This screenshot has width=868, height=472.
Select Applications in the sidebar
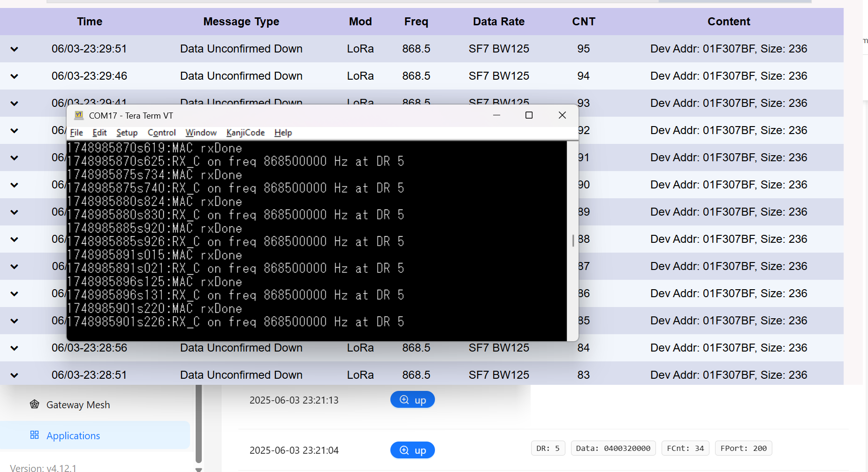pyautogui.click(x=73, y=435)
